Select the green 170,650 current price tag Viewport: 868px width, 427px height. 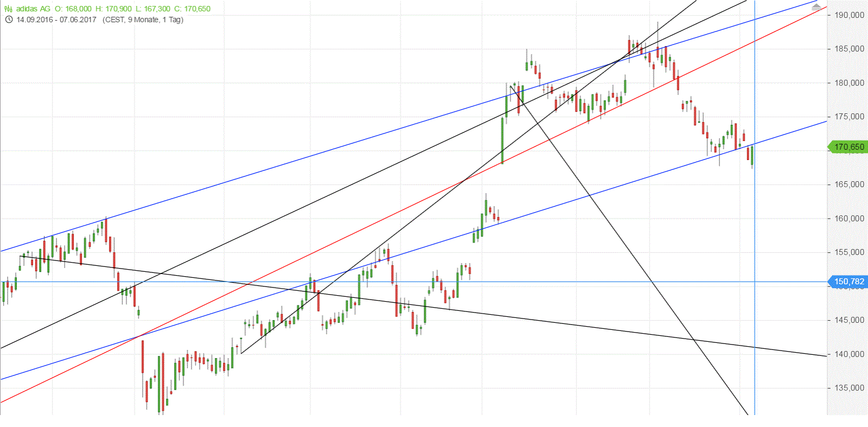pyautogui.click(x=848, y=147)
